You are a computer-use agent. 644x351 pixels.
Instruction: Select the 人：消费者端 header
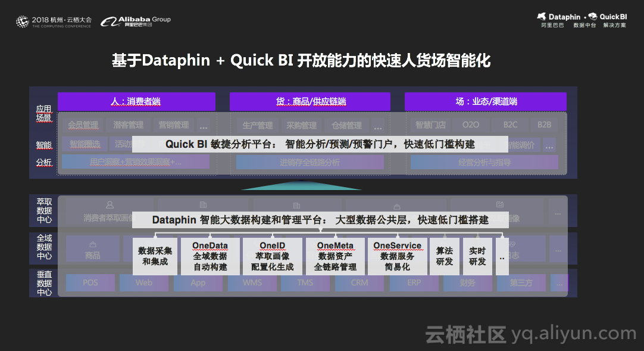(x=136, y=101)
